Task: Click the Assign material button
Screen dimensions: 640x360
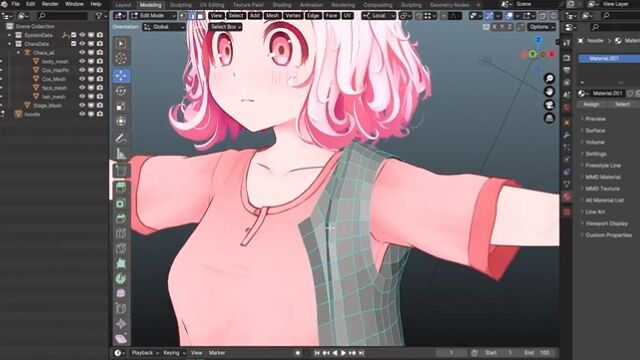Action: point(591,104)
